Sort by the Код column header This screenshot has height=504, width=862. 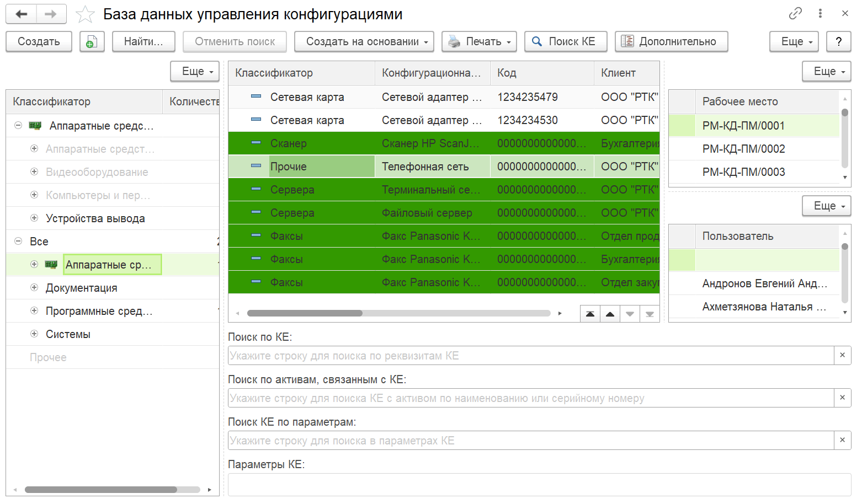coord(542,73)
